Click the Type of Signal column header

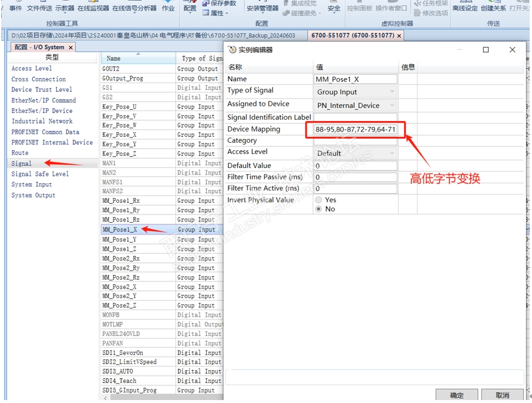tap(200, 58)
